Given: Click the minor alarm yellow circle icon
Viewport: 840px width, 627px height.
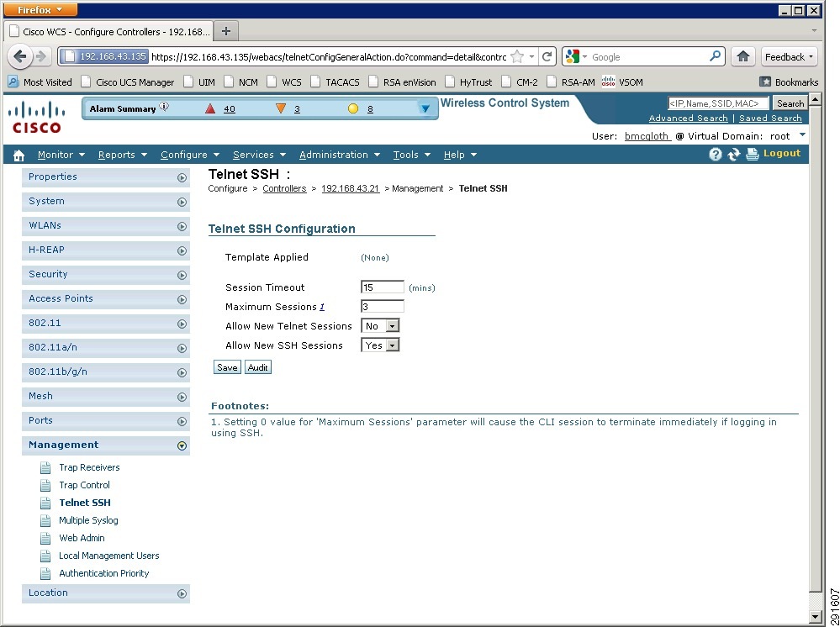Looking at the screenshot, I should pos(352,108).
